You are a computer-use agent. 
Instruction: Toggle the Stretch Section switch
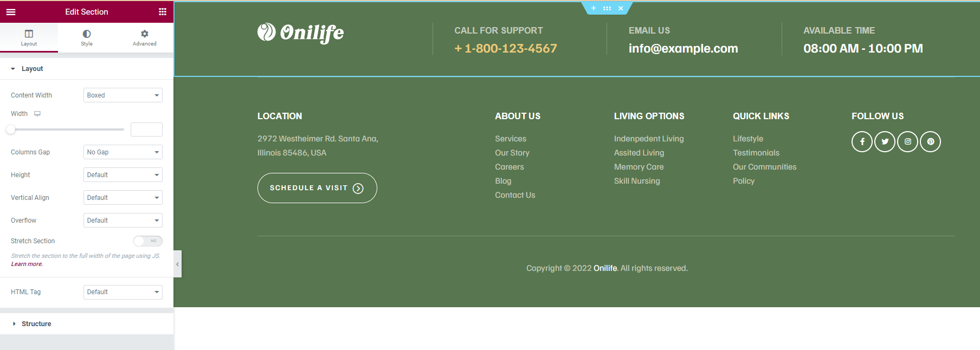click(x=147, y=241)
